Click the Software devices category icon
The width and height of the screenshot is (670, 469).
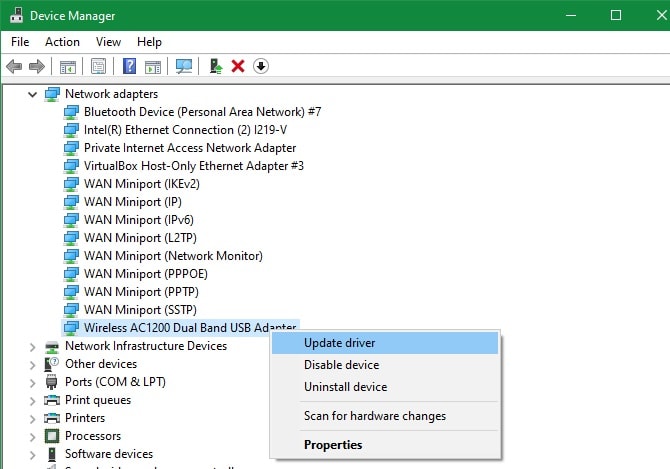click(52, 454)
